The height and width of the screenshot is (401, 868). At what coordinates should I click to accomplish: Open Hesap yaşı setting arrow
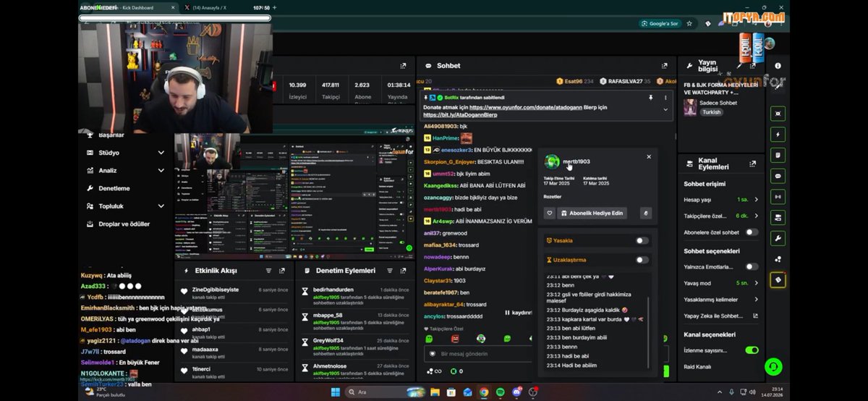click(x=757, y=199)
